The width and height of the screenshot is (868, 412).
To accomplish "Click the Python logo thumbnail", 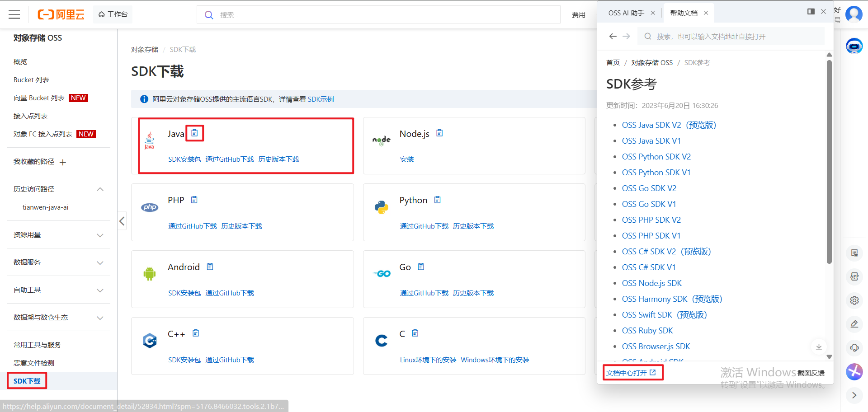I will tap(381, 207).
